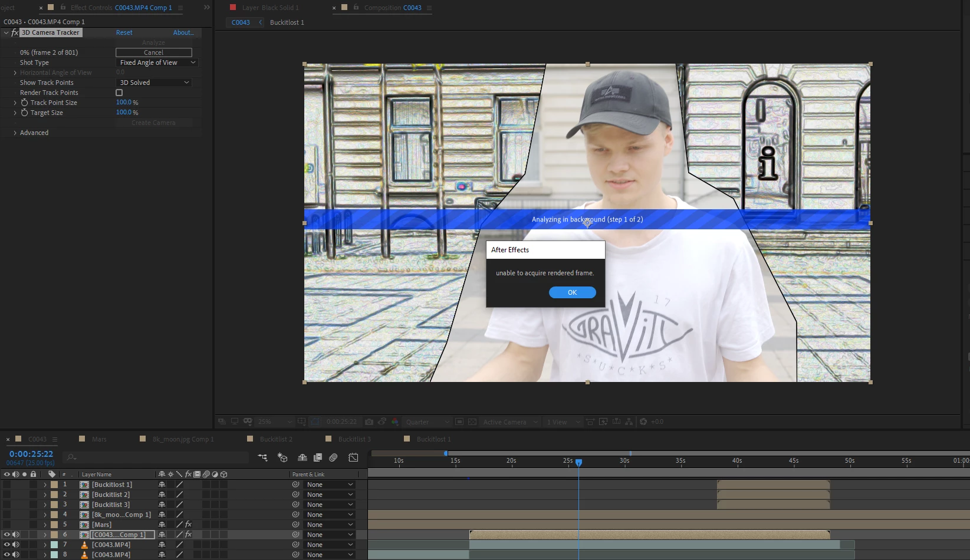Reset the 3D Camera Tracker effect

coord(124,32)
